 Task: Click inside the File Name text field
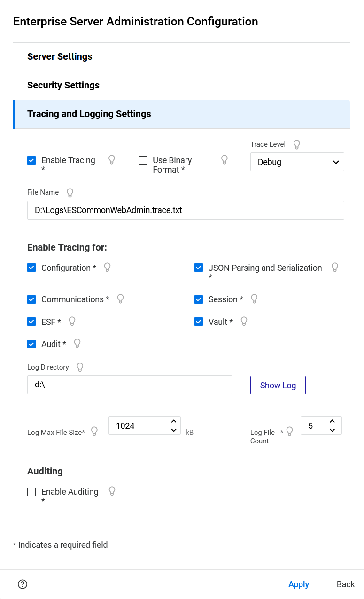186,210
